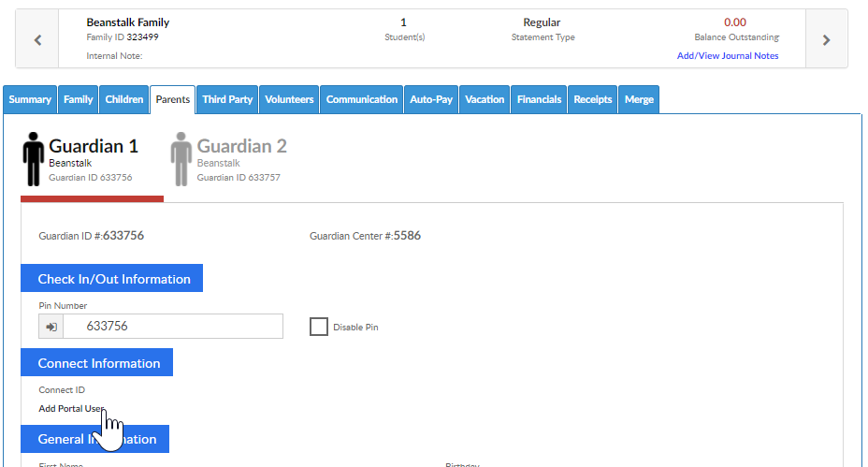Click the Beanstalk Family name
Image resolution: width=868 pixels, height=467 pixels.
click(128, 22)
